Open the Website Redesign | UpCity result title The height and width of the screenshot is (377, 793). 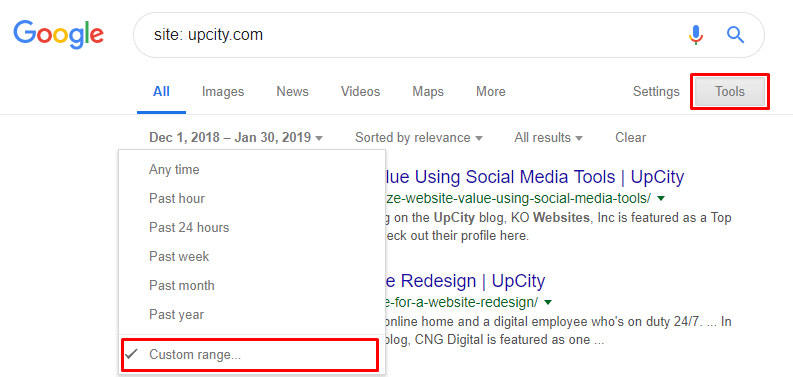[465, 281]
